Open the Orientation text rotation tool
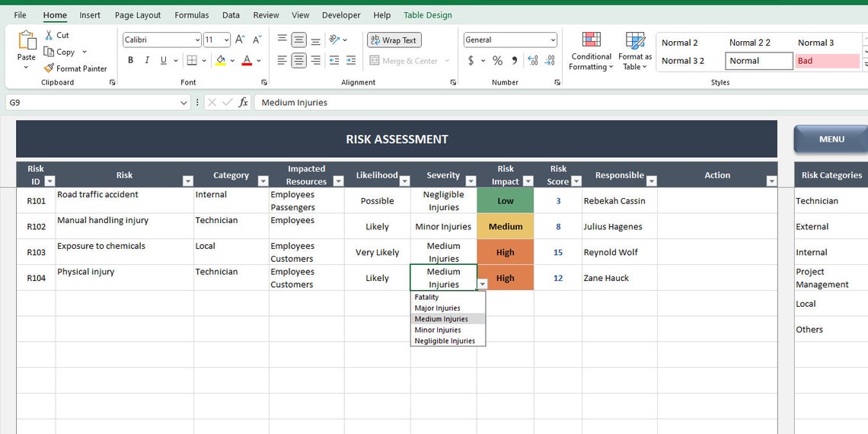The image size is (868, 434). click(334, 40)
